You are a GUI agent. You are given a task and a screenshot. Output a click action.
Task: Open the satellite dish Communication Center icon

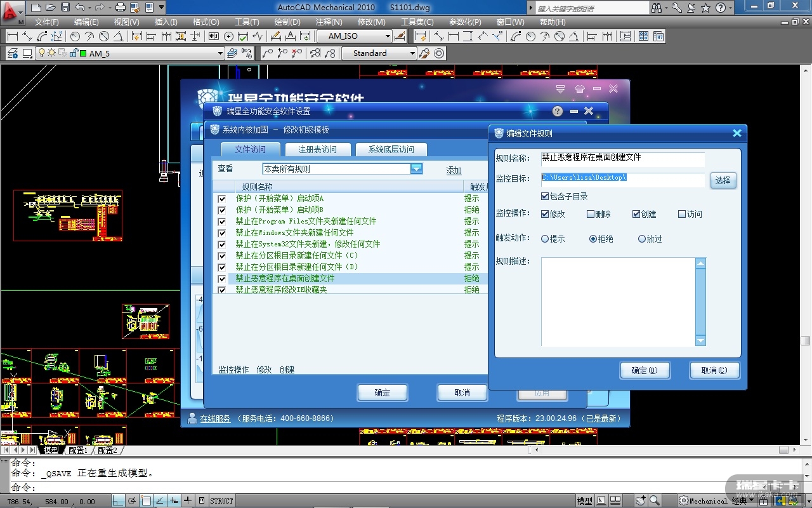(691, 8)
